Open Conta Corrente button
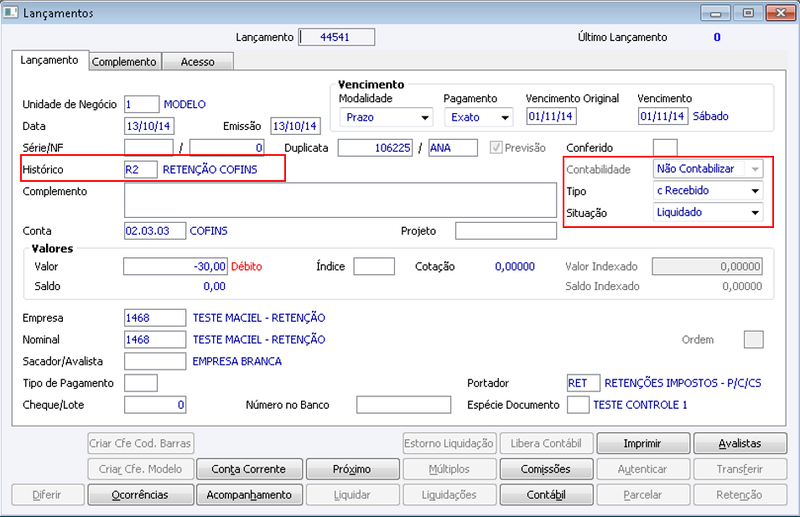This screenshot has height=517, width=800. tap(249, 469)
